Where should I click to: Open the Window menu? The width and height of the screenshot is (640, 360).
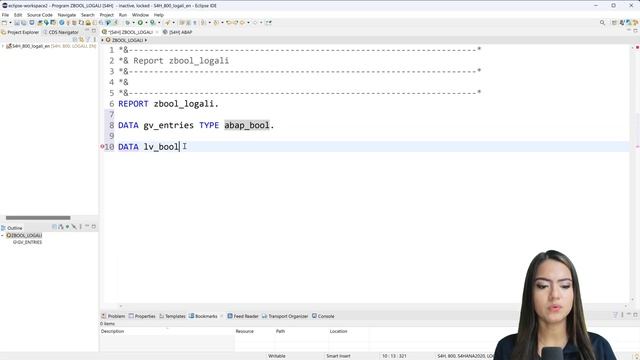pyautogui.click(x=140, y=15)
